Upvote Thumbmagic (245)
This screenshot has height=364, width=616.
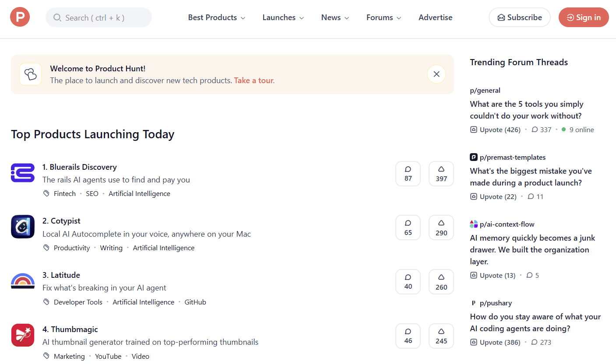[x=441, y=336]
